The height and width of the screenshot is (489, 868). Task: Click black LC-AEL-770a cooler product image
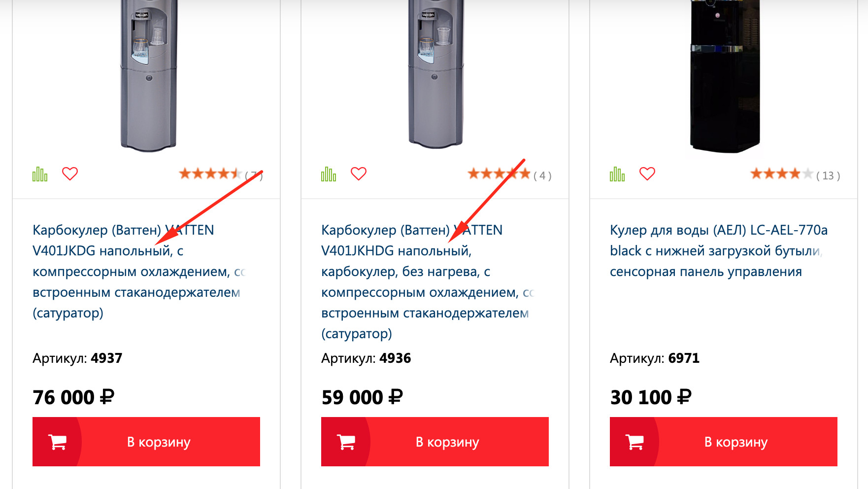click(725, 74)
